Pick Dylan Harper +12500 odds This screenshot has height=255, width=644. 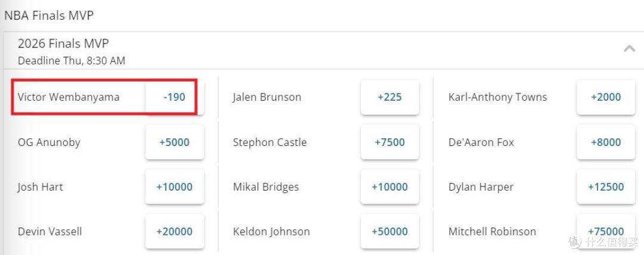click(606, 187)
